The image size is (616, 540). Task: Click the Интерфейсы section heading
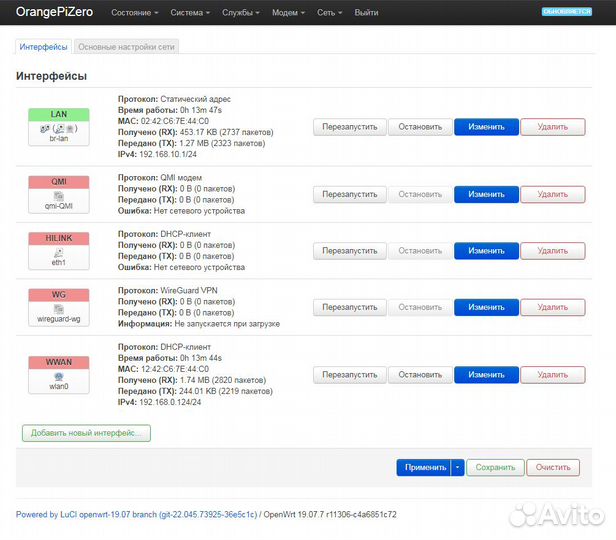tap(51, 76)
